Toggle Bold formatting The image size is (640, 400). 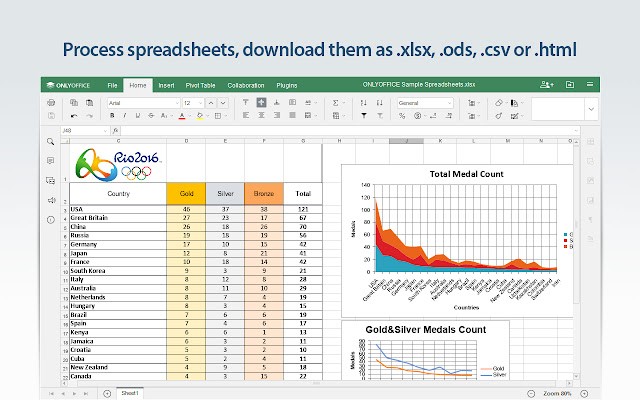[x=112, y=116]
